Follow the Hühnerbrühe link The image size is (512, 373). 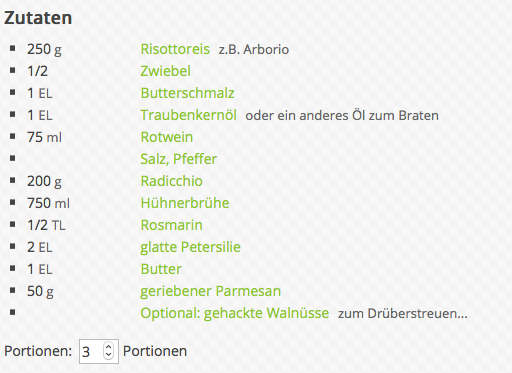pos(185,203)
